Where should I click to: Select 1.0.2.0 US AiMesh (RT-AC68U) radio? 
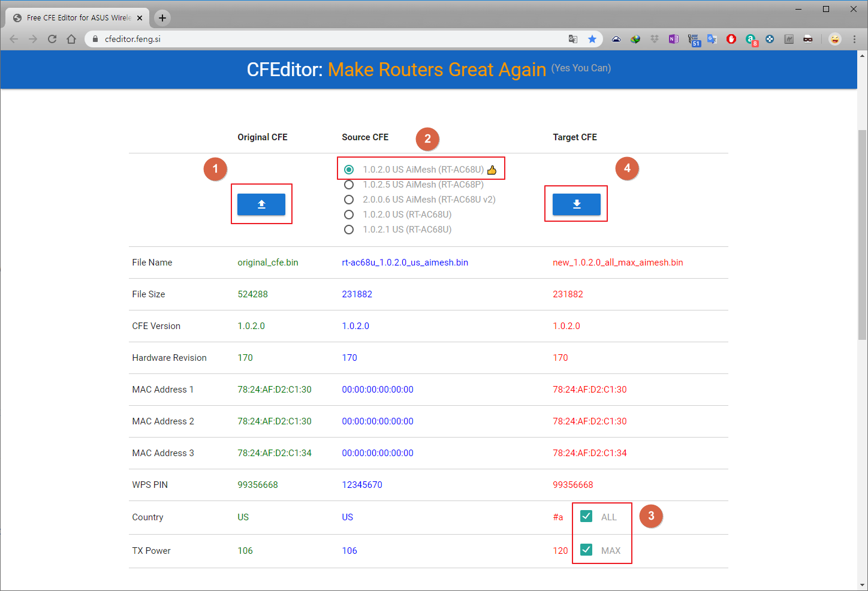[349, 170]
